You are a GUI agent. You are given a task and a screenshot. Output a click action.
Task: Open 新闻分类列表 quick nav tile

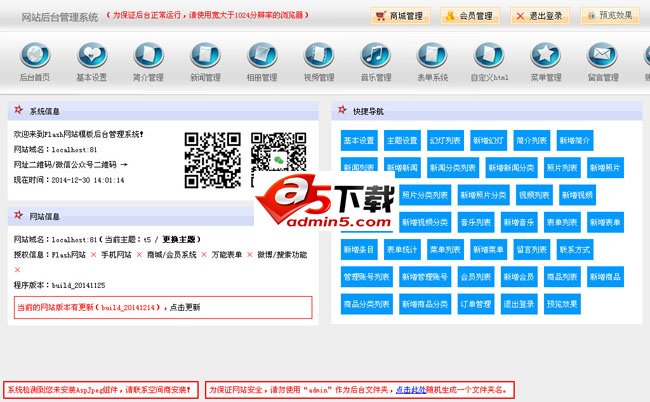pyautogui.click(x=453, y=168)
